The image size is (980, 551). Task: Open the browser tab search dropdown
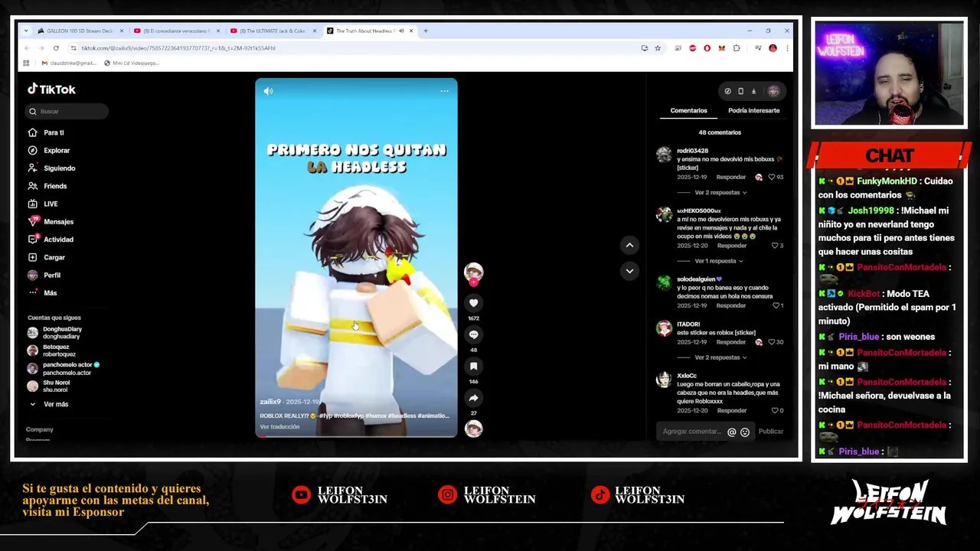coord(26,31)
